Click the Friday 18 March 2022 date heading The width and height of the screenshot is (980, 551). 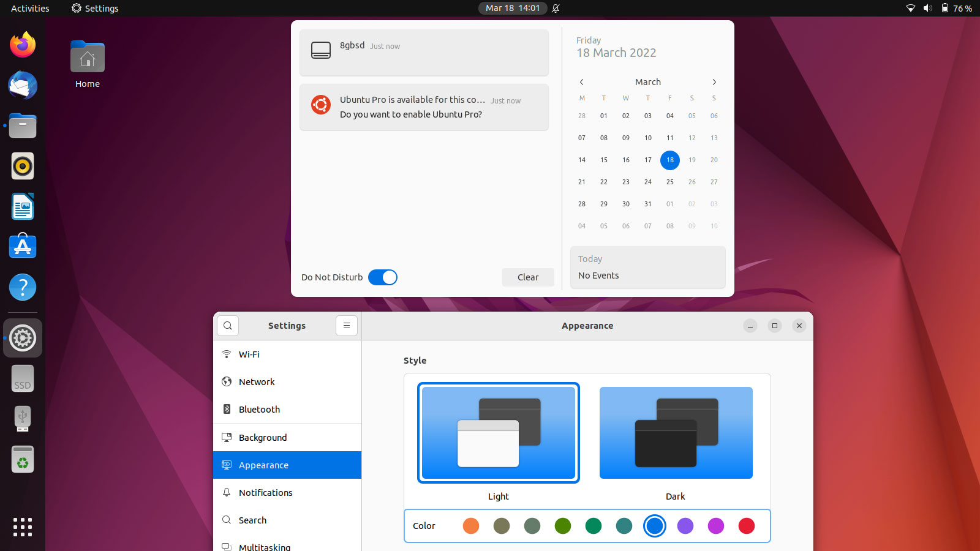pos(616,47)
